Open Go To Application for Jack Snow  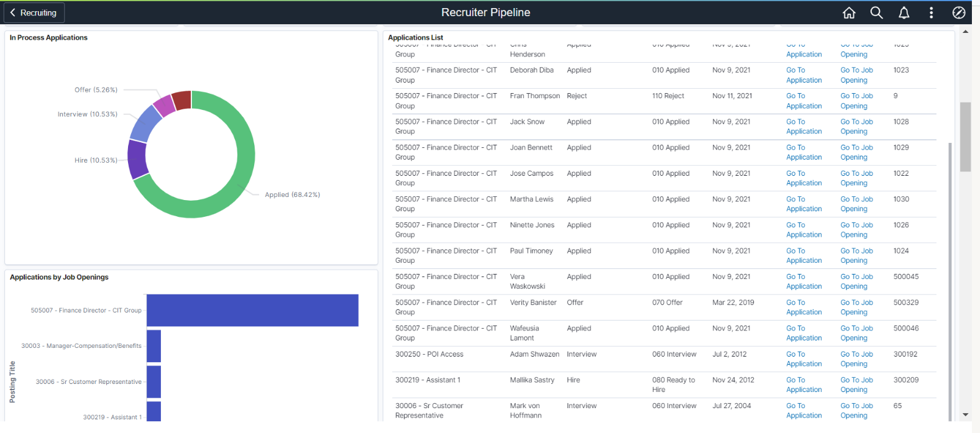804,127
